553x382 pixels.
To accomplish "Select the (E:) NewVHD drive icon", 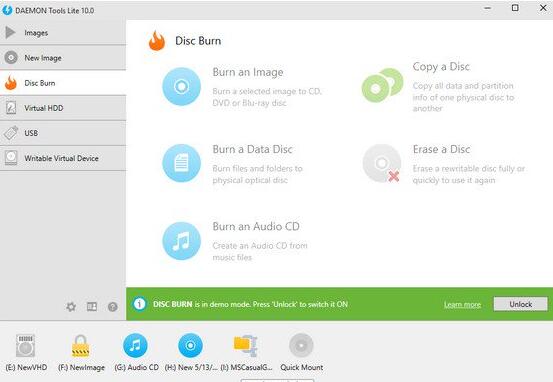I will 25,346.
